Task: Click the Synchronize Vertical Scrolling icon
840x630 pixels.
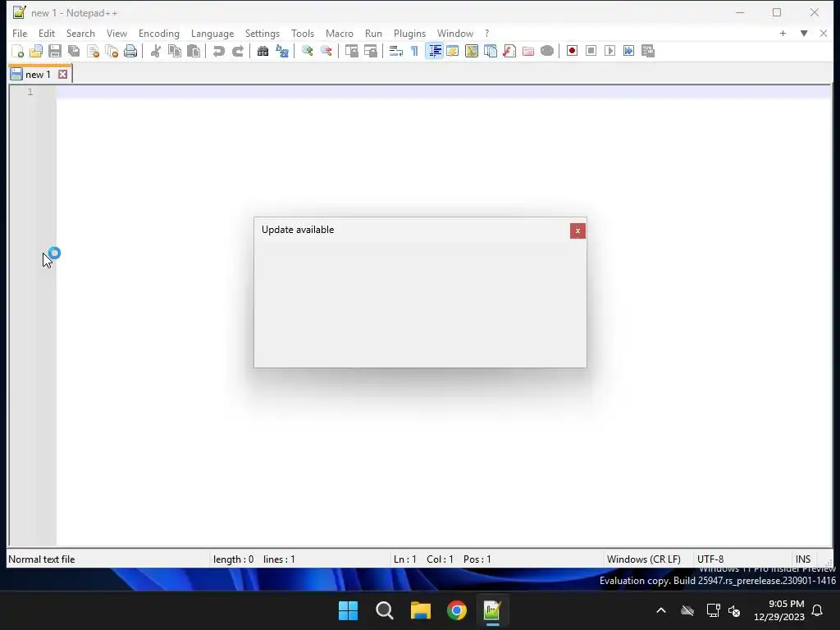Action: (351, 51)
